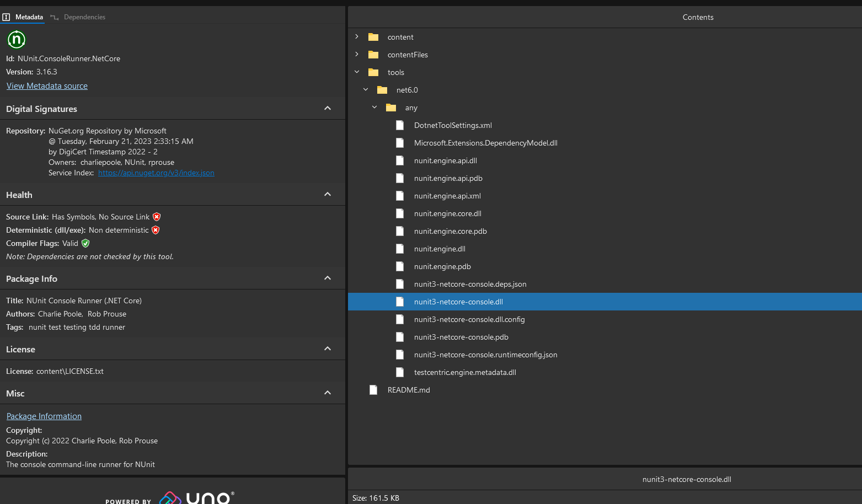862x504 pixels.
Task: Click the green valid badge next to Compiler Flags
Action: coord(85,243)
